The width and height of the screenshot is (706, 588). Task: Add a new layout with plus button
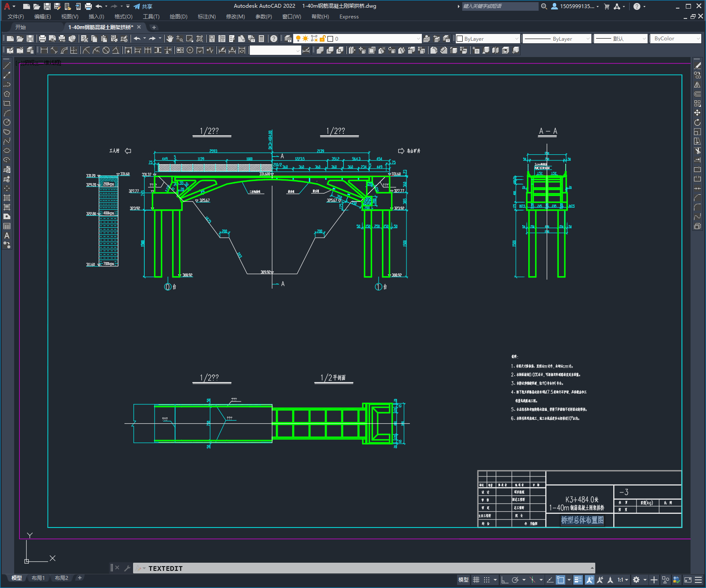79,578
